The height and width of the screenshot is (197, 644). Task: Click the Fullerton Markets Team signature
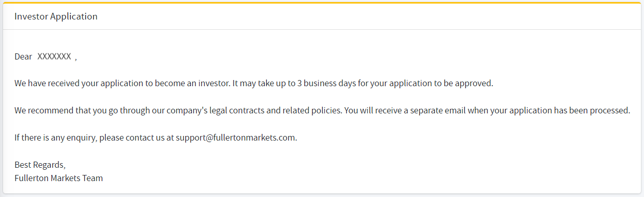pyautogui.click(x=58, y=179)
